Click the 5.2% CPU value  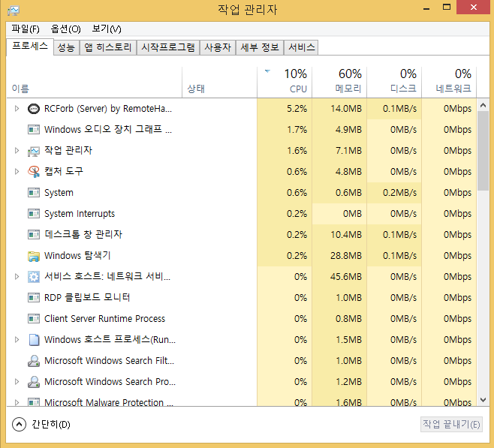(x=297, y=109)
